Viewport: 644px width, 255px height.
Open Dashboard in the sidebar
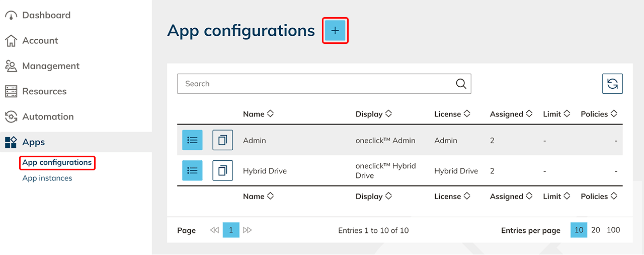[x=46, y=15]
